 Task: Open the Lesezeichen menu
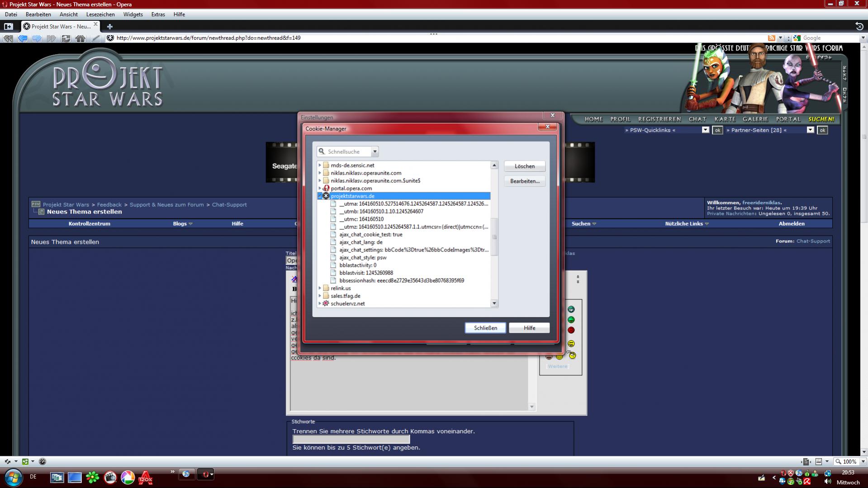100,14
